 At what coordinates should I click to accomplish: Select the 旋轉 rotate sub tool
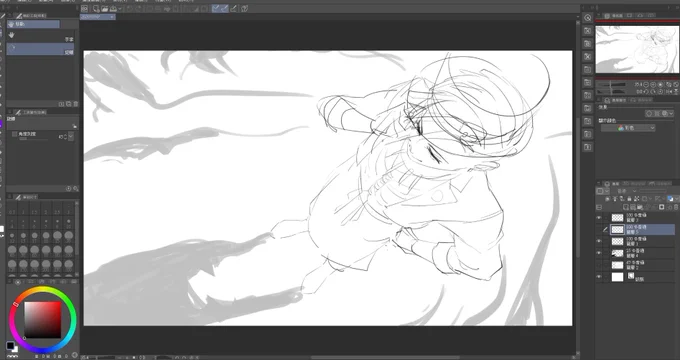coord(41,49)
